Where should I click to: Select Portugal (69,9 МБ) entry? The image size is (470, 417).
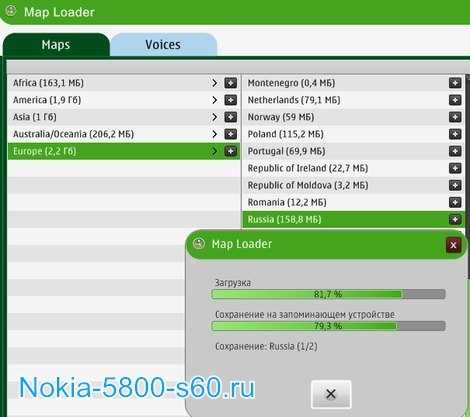tap(353, 151)
